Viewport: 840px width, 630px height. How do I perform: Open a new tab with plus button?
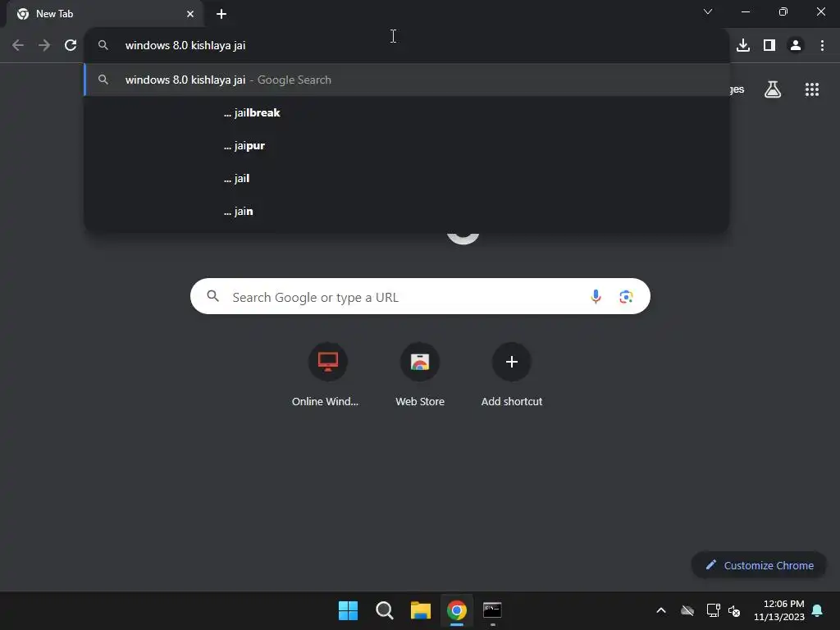point(221,14)
